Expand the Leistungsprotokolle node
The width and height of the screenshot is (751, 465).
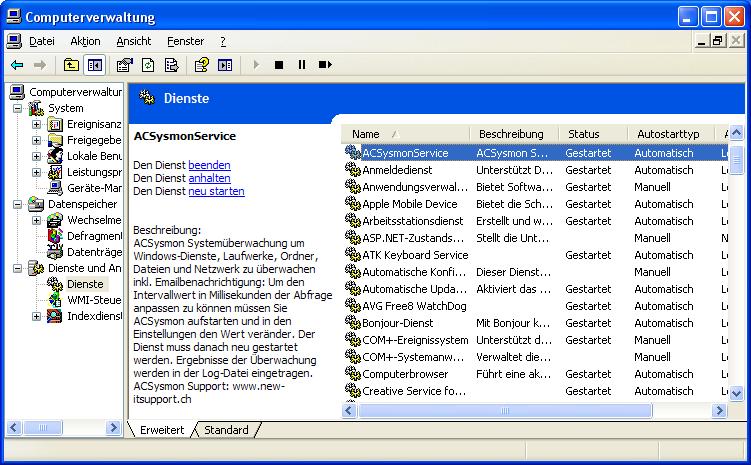pos(36,172)
